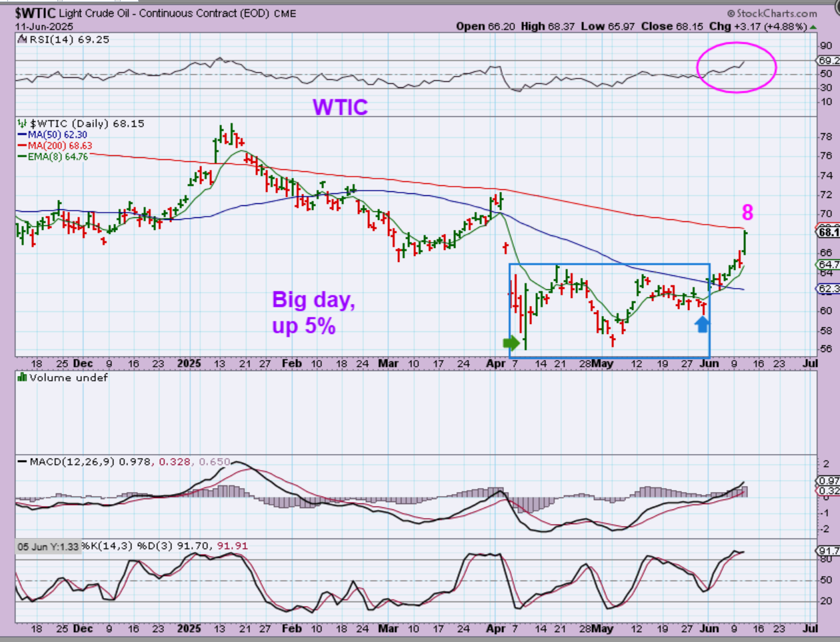Click the 0.328 MACD signal value
This screenshot has width=840, height=642.
tap(174, 461)
